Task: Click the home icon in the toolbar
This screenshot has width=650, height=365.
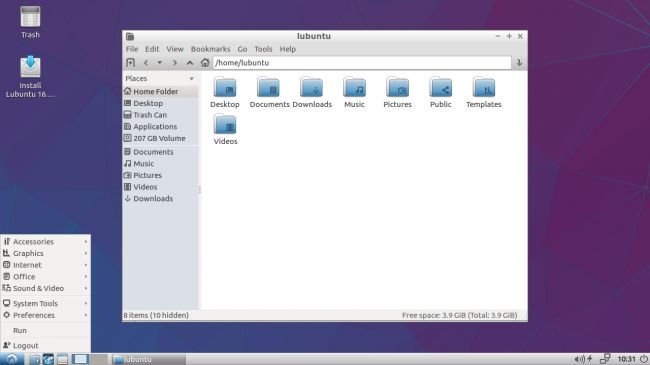Action: pos(205,63)
